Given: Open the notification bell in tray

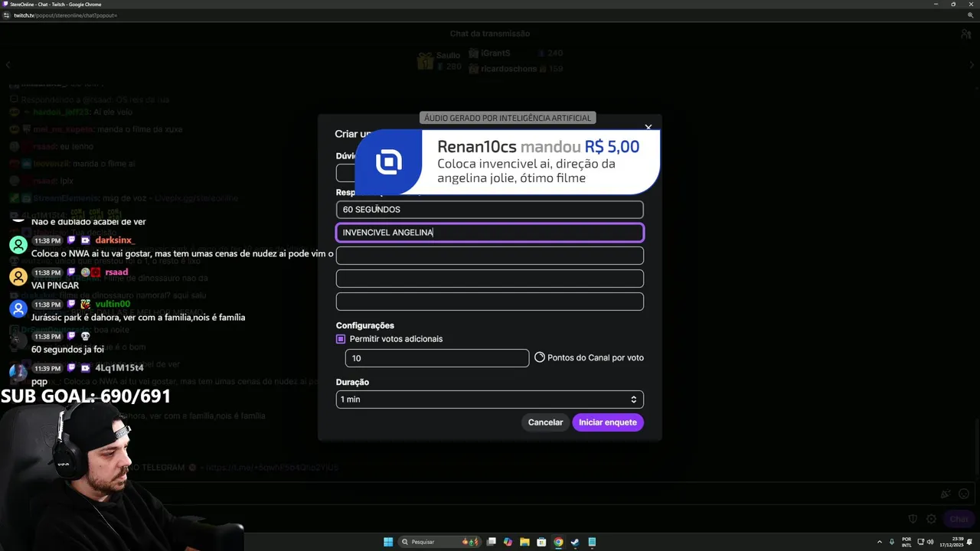Looking at the screenshot, I should 970,542.
